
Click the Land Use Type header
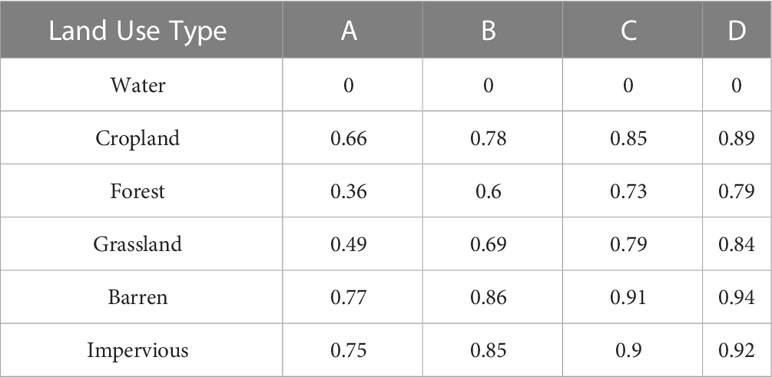[x=138, y=32]
